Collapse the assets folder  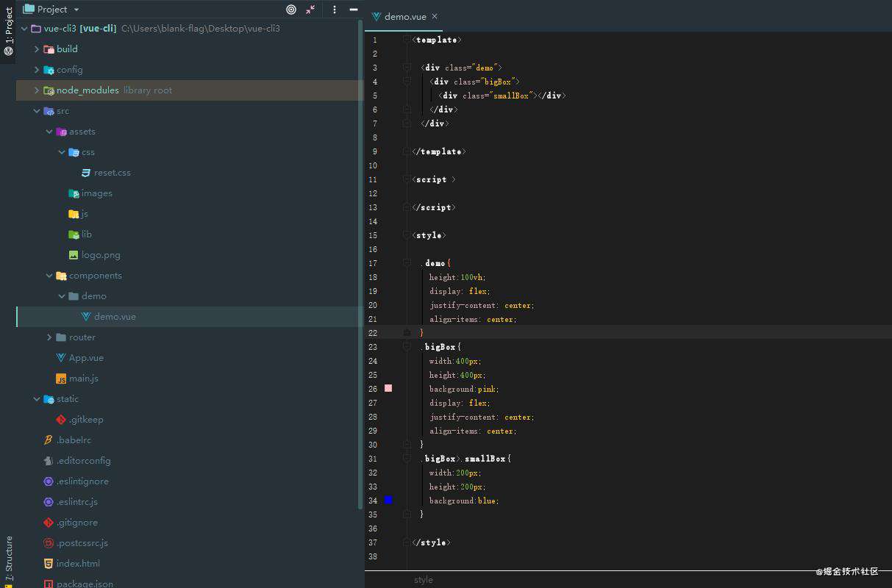click(49, 132)
